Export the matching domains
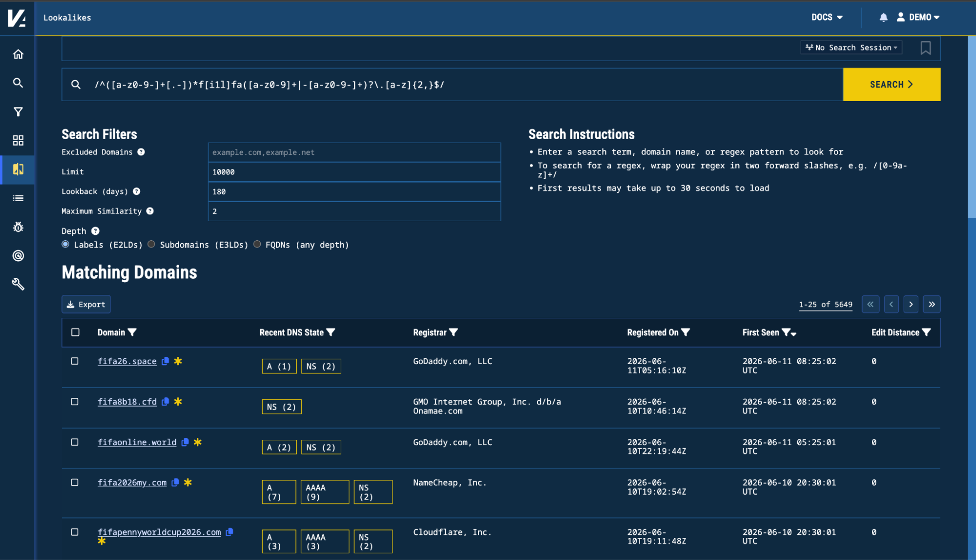Viewport: 976px width, 560px height. [86, 304]
